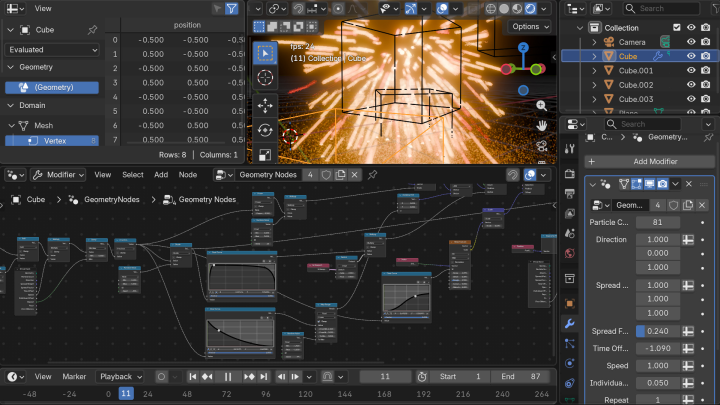Viewport: 720px width, 405px height.
Task: Disable Camera render visibility in outliner
Action: point(707,42)
